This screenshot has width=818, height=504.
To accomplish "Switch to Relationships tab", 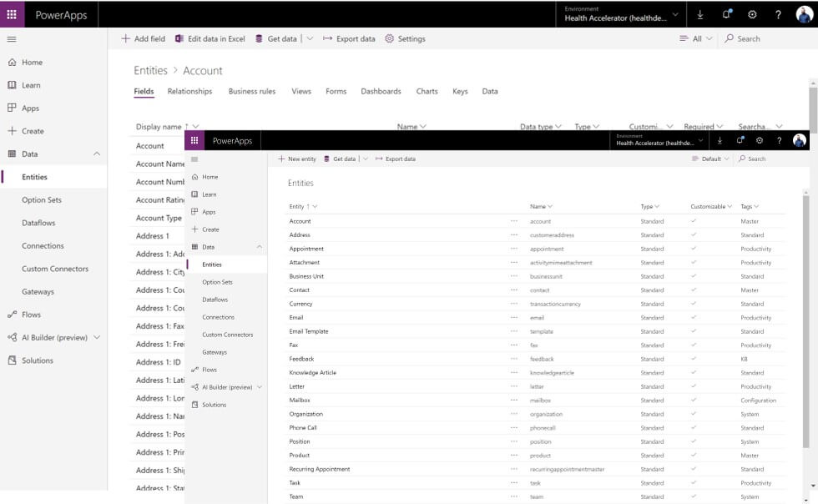I will [x=190, y=91].
